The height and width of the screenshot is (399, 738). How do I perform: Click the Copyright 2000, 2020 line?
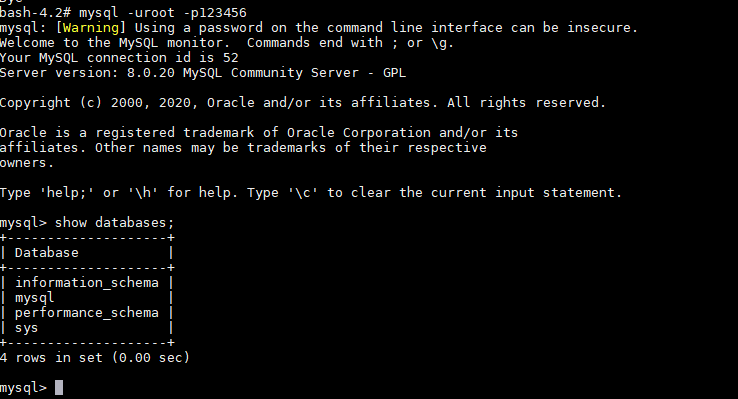pyautogui.click(x=303, y=103)
